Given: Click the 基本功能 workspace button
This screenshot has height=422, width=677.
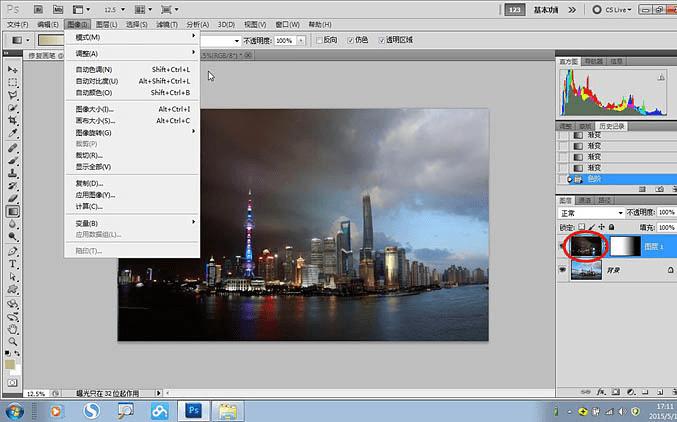Looking at the screenshot, I should pyautogui.click(x=546, y=10).
